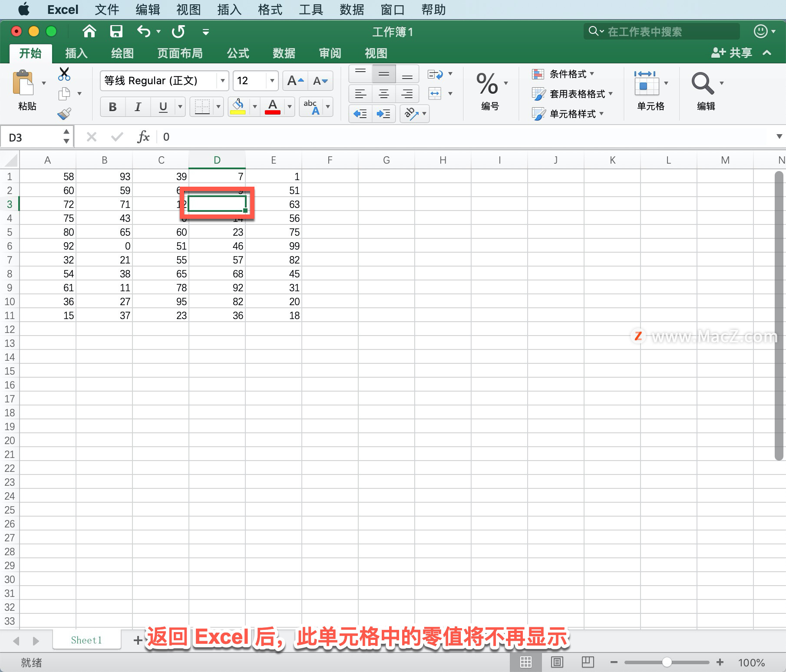
Task: Open the 审阅 ribbon tab
Action: click(x=330, y=53)
